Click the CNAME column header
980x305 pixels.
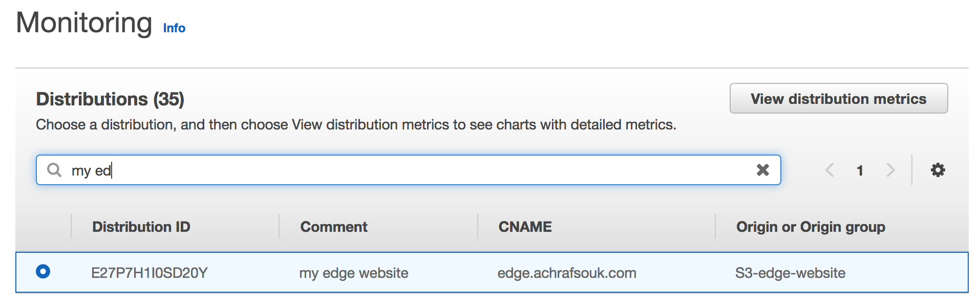click(x=525, y=227)
